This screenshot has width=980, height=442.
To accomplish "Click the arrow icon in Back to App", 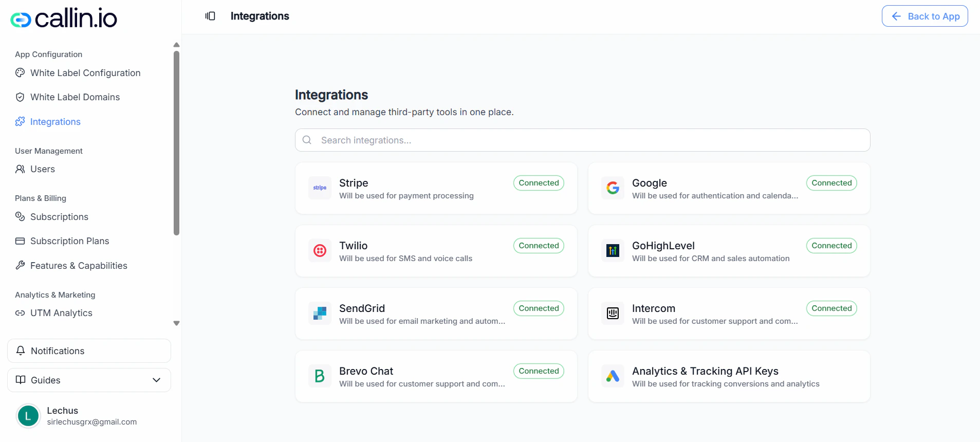I will coord(896,16).
